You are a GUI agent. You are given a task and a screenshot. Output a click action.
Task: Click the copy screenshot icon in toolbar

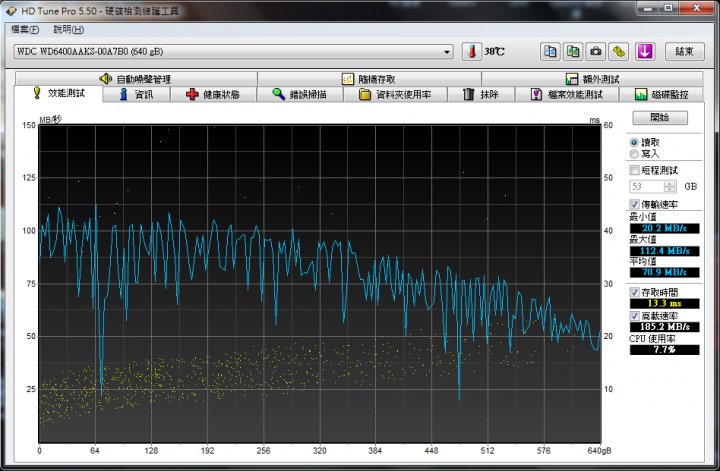click(x=573, y=51)
